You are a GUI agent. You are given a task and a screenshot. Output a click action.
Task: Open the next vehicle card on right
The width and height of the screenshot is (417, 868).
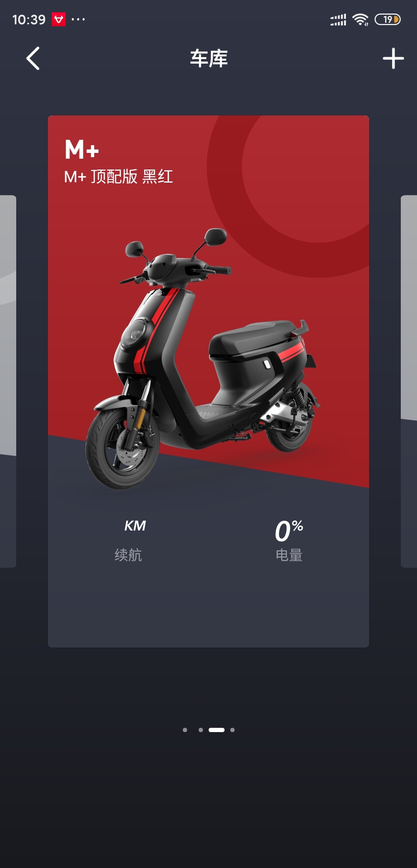point(409,381)
